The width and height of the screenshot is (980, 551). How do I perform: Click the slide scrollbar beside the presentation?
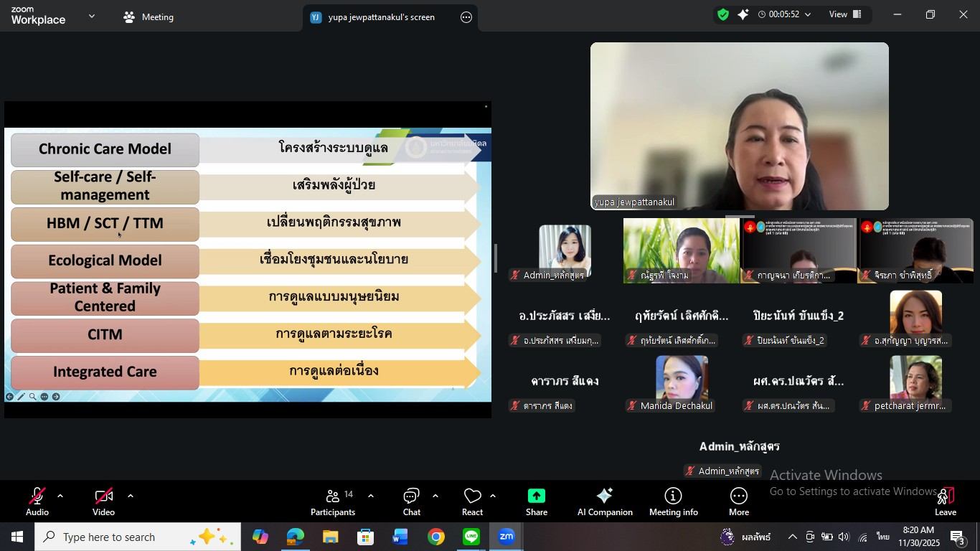pos(496,260)
